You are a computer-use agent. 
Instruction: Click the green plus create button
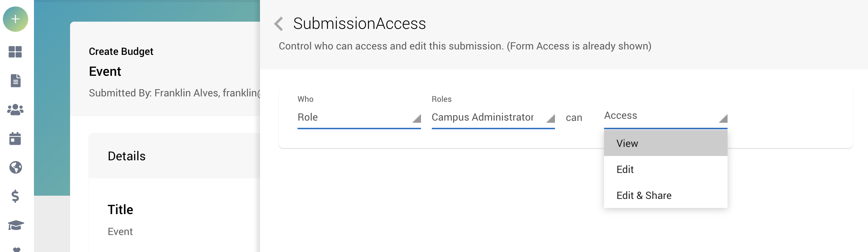(x=16, y=19)
